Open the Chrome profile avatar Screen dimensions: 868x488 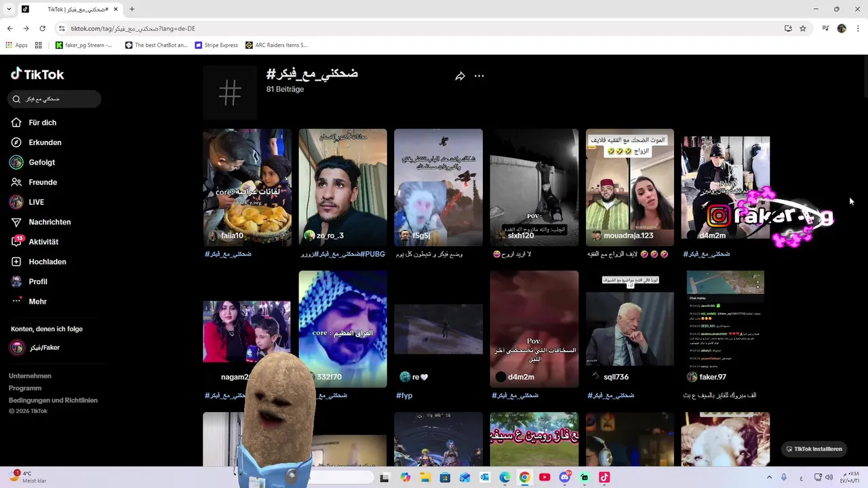coord(842,28)
